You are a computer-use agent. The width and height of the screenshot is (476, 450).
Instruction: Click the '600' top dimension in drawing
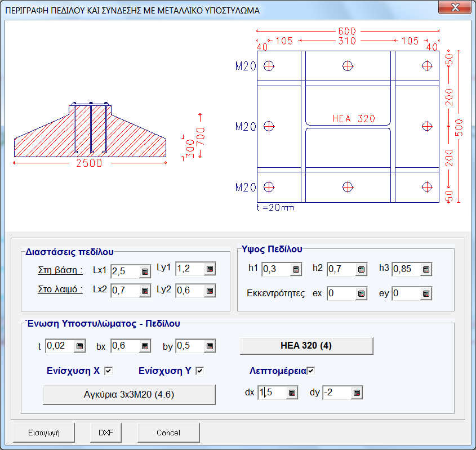pyautogui.click(x=347, y=31)
